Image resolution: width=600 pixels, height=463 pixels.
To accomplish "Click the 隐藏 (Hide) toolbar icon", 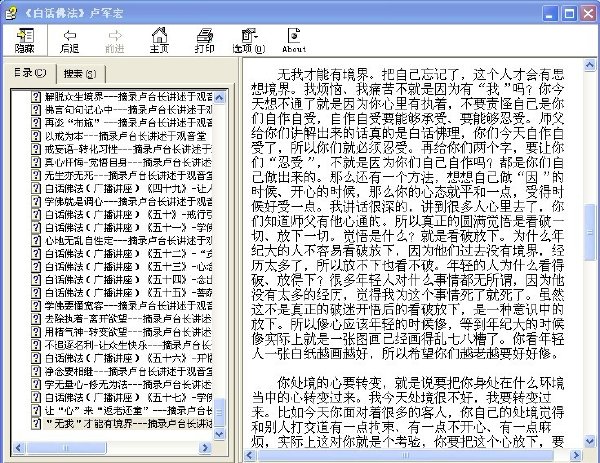I will pyautogui.click(x=25, y=40).
